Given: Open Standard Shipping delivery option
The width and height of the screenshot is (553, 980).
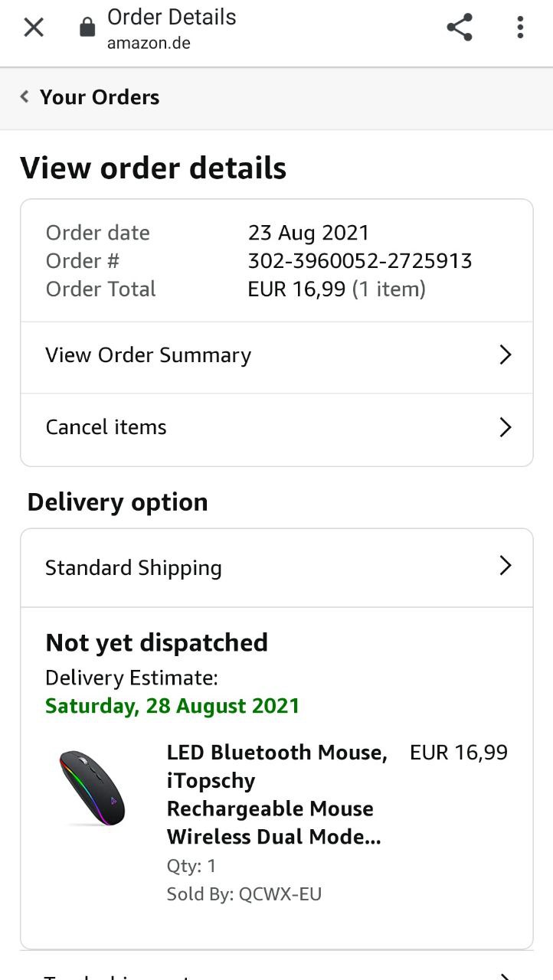Looking at the screenshot, I should [x=133, y=568].
